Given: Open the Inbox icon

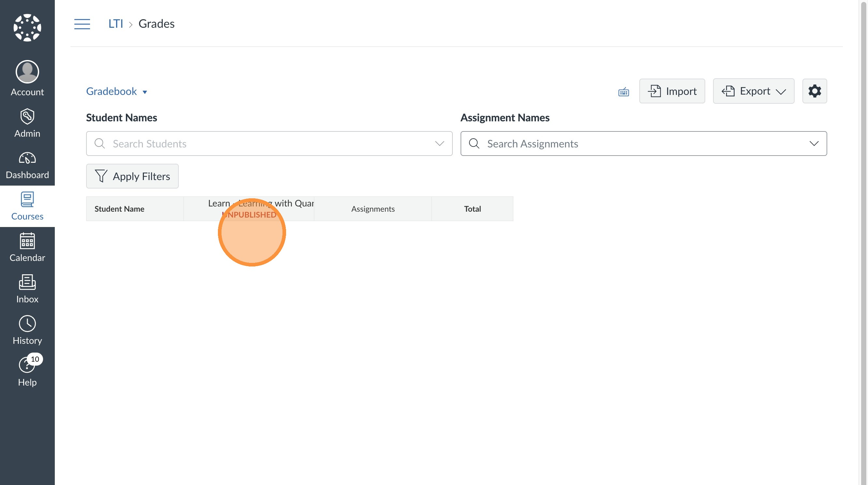Looking at the screenshot, I should coord(27,282).
